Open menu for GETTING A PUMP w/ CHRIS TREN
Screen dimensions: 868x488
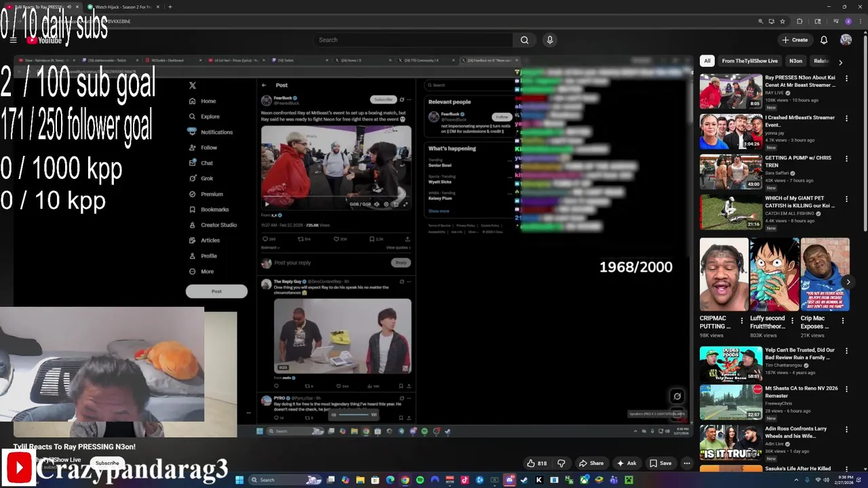click(x=846, y=158)
